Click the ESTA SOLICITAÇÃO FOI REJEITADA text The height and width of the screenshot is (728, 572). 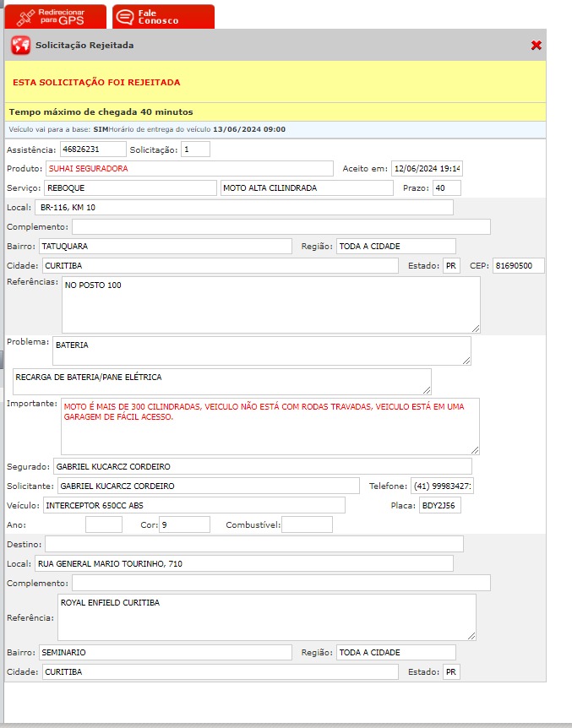pyautogui.click(x=96, y=82)
